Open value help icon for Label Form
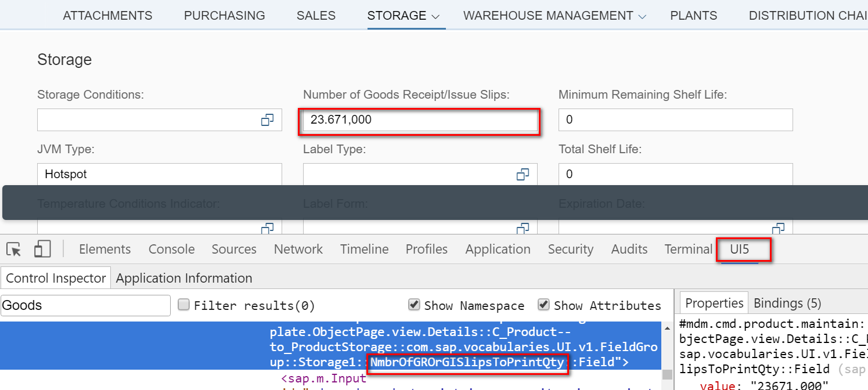The image size is (868, 390). click(523, 228)
